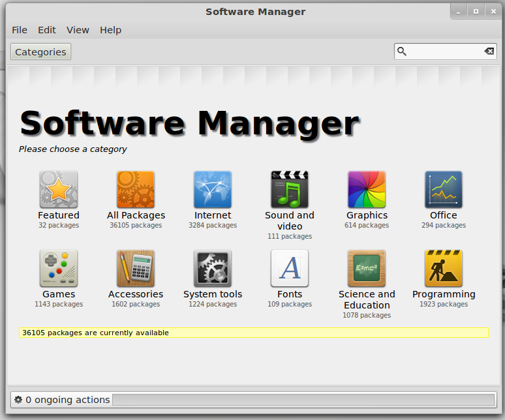
Task: Select the System tools gear icon
Action: click(213, 269)
